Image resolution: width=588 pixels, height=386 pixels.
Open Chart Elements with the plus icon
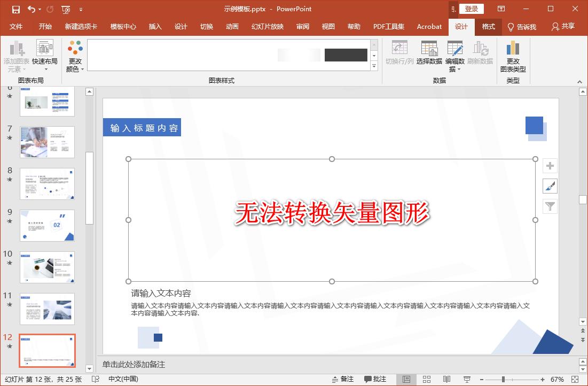pyautogui.click(x=550, y=166)
